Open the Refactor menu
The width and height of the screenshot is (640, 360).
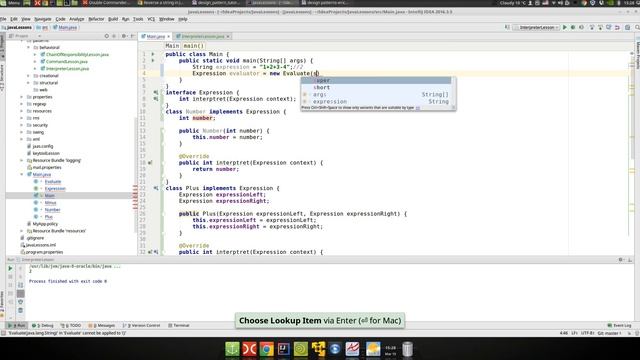pos(96,19)
